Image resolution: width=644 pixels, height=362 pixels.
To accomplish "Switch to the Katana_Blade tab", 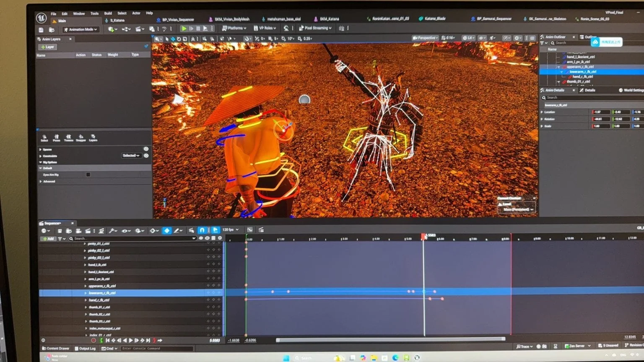I will [x=432, y=18].
